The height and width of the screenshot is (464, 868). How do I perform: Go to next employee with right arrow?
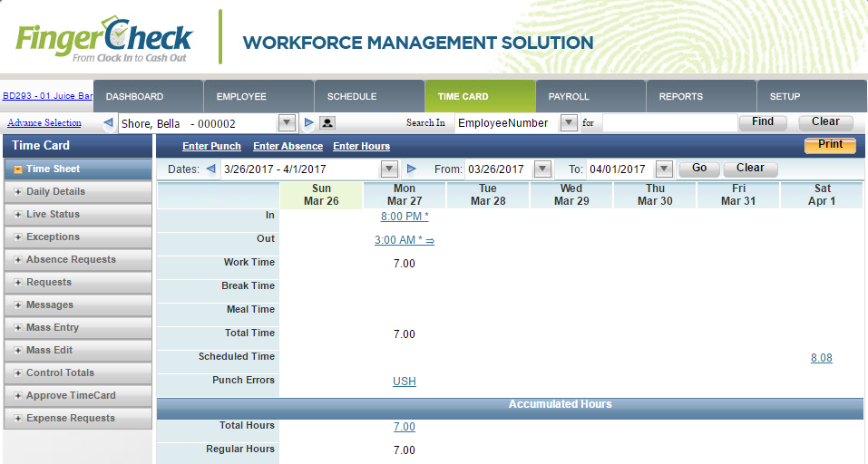tap(309, 122)
